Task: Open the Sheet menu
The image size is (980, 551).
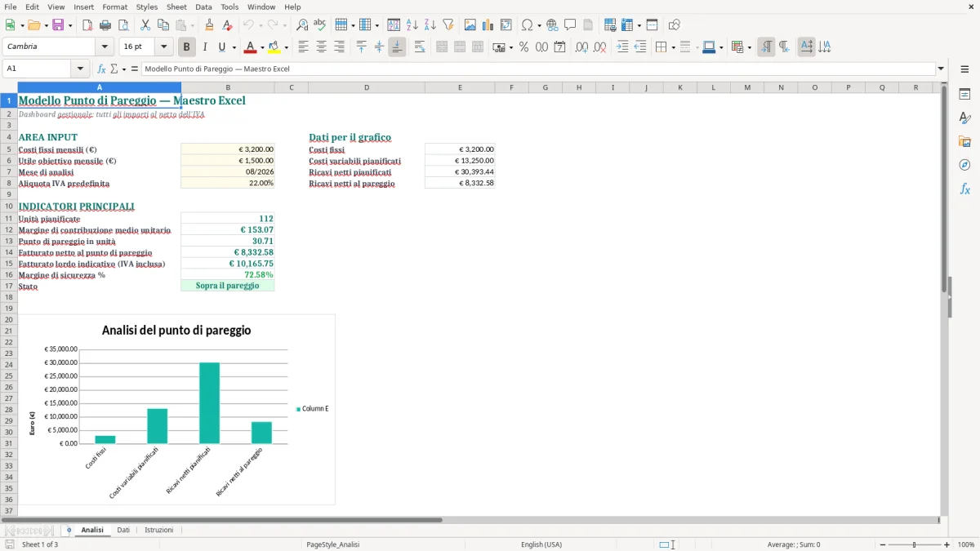Action: [x=176, y=7]
